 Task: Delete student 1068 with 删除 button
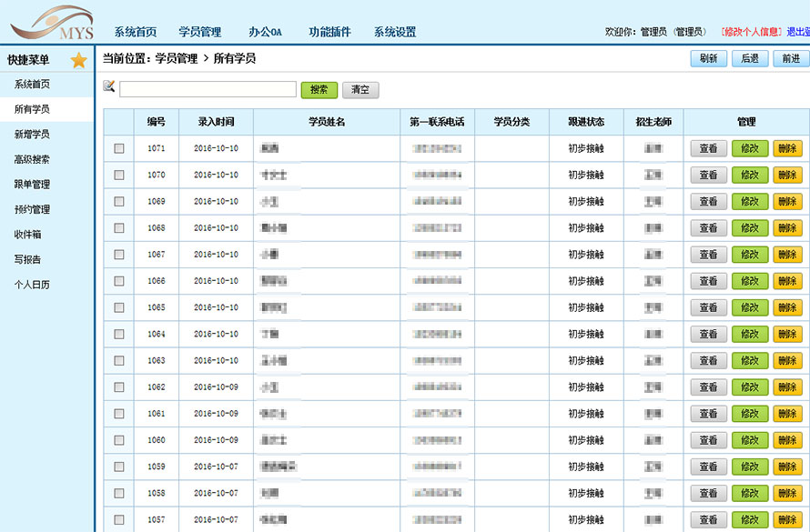(x=787, y=228)
